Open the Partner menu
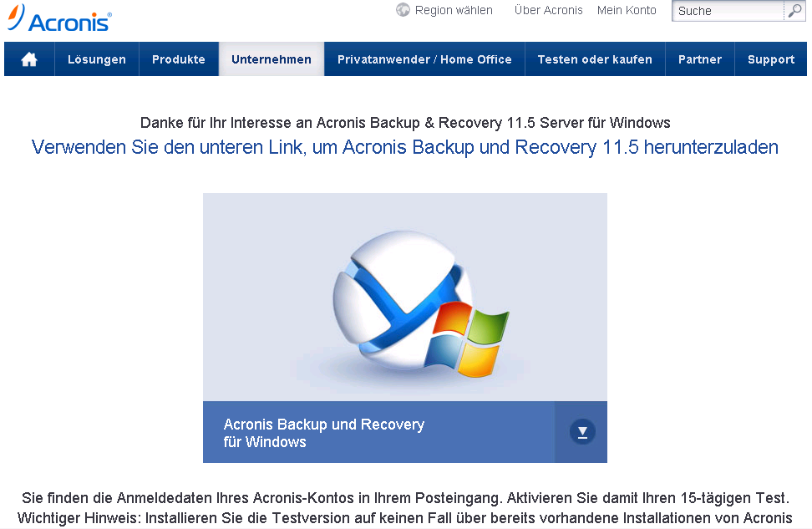The width and height of the screenshot is (812, 529). click(x=700, y=59)
